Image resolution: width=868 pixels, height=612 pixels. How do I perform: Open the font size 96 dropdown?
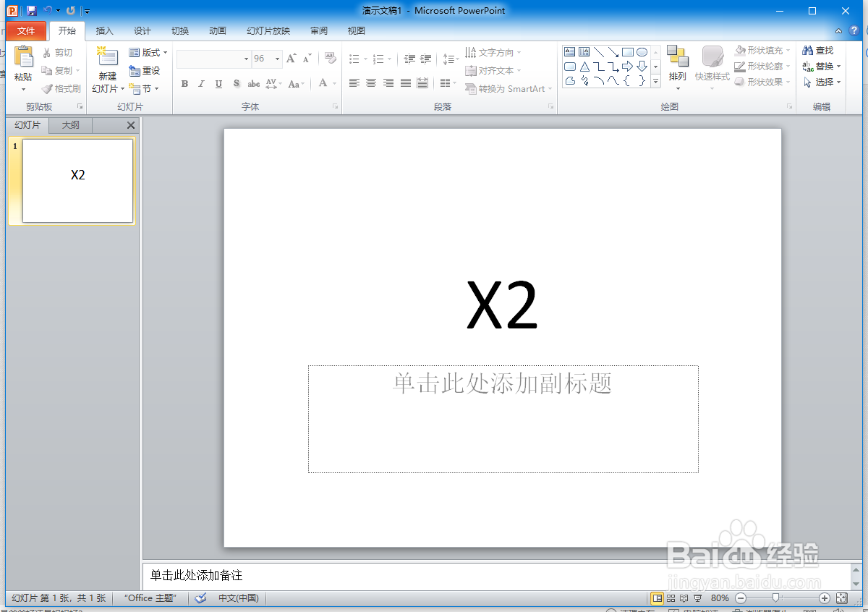pos(278,59)
